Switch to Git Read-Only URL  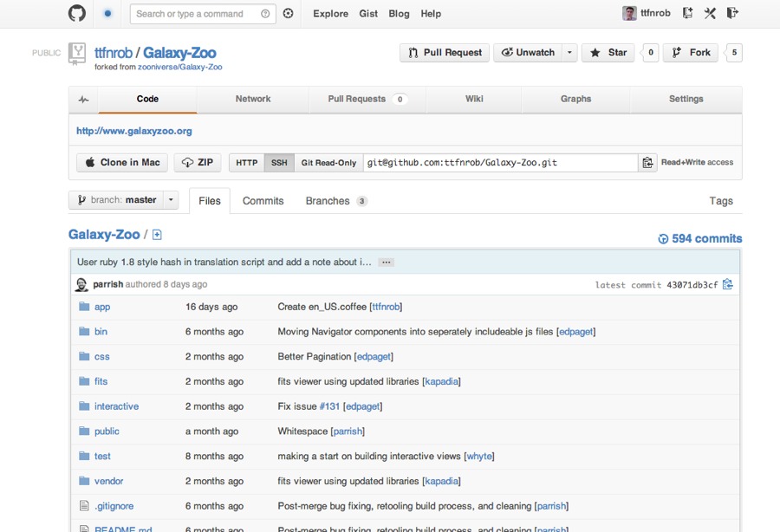pyautogui.click(x=328, y=163)
